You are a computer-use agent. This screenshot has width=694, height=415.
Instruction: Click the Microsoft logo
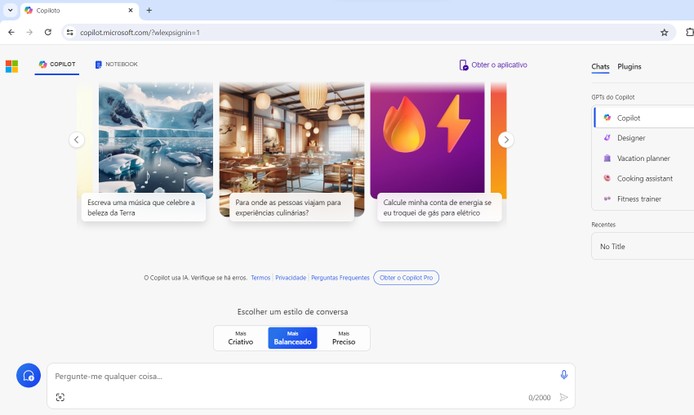12,66
